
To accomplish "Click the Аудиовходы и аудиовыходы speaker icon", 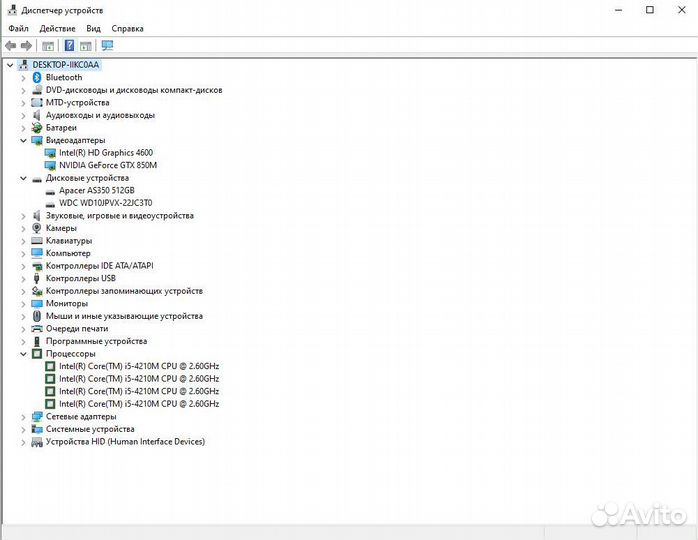I will 37,115.
